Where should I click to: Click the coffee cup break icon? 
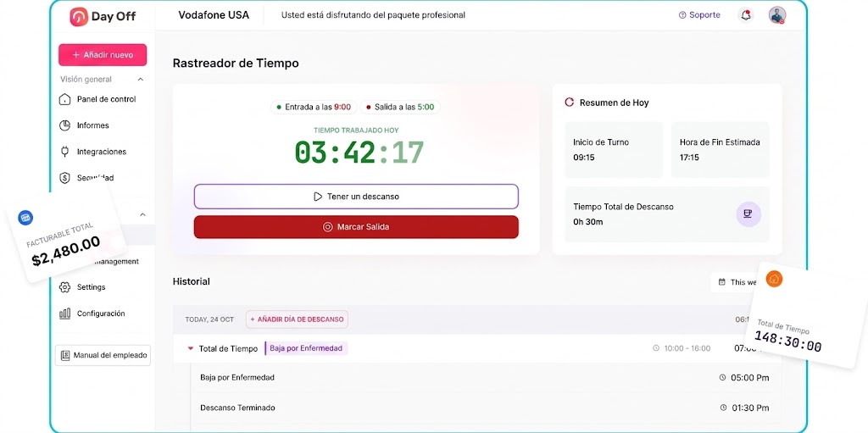748,214
